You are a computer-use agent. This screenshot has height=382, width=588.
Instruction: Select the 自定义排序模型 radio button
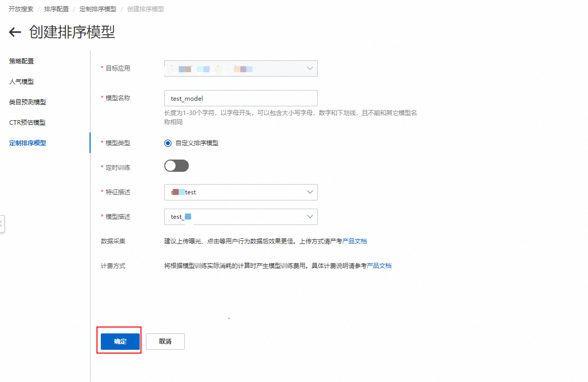pos(168,143)
